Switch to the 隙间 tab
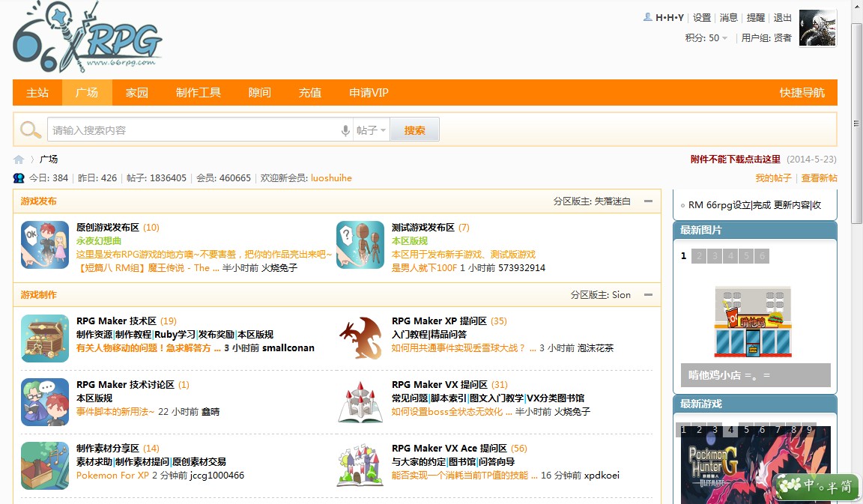This screenshot has width=863, height=504. pyautogui.click(x=260, y=92)
